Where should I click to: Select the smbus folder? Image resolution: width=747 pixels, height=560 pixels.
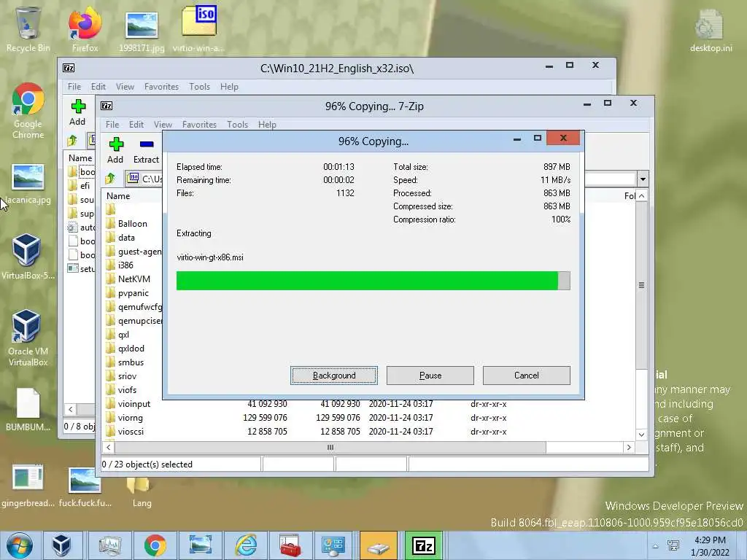point(131,362)
